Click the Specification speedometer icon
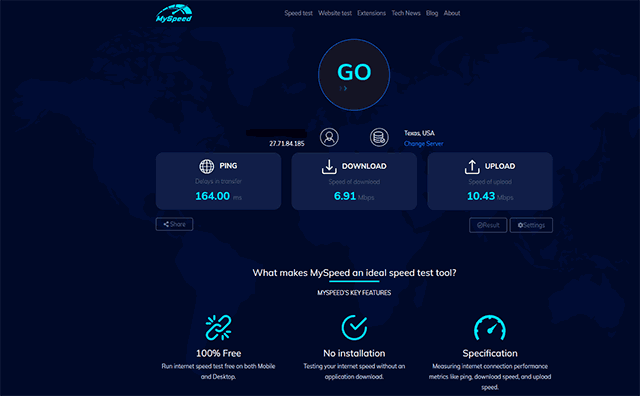The height and width of the screenshot is (396, 640). click(490, 327)
